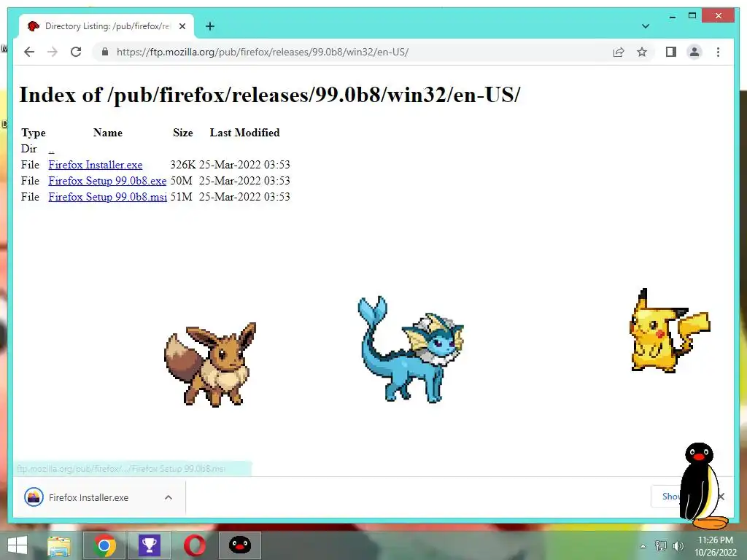Go to parent directory '..' link
The width and height of the screenshot is (747, 560).
click(52, 149)
